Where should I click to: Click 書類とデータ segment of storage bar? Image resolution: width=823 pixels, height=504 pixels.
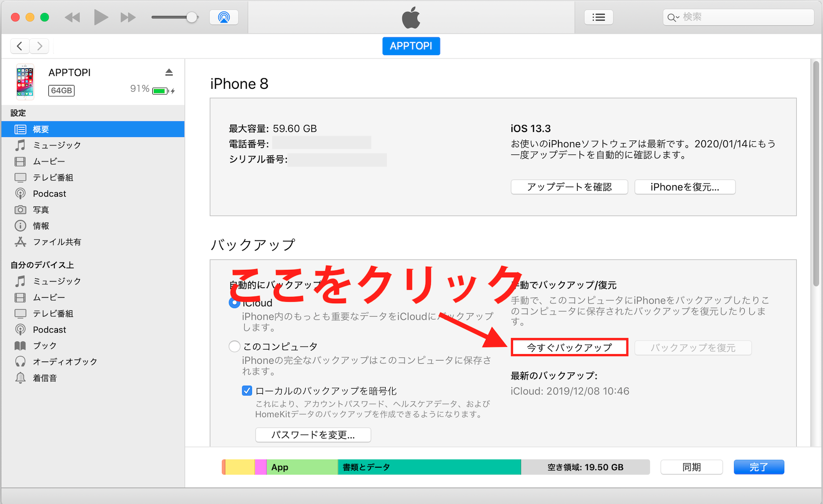[x=429, y=467]
